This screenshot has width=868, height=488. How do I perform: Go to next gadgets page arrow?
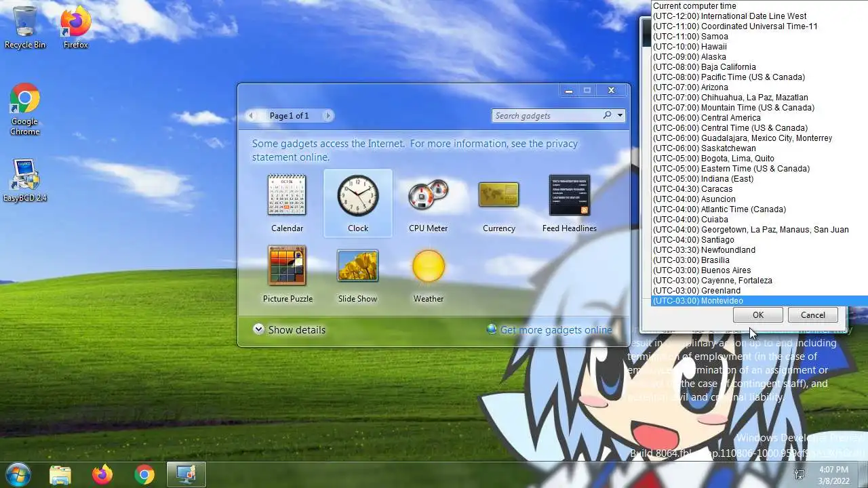328,115
